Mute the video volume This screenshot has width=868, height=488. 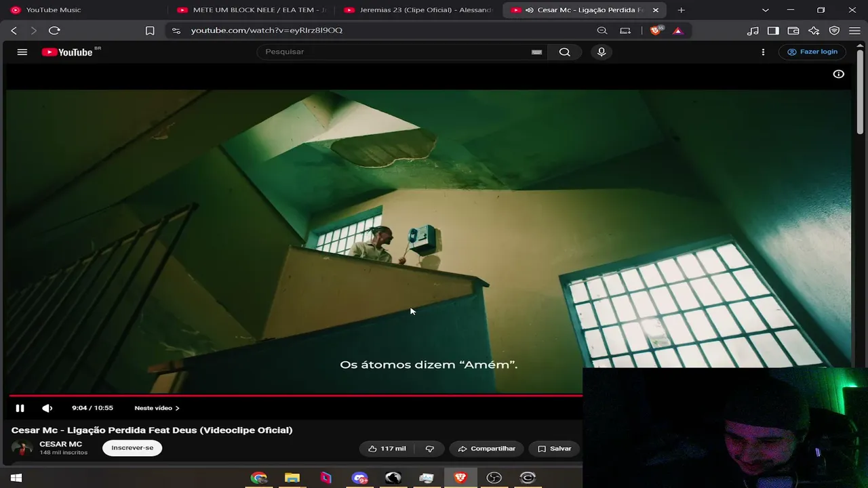tap(47, 408)
